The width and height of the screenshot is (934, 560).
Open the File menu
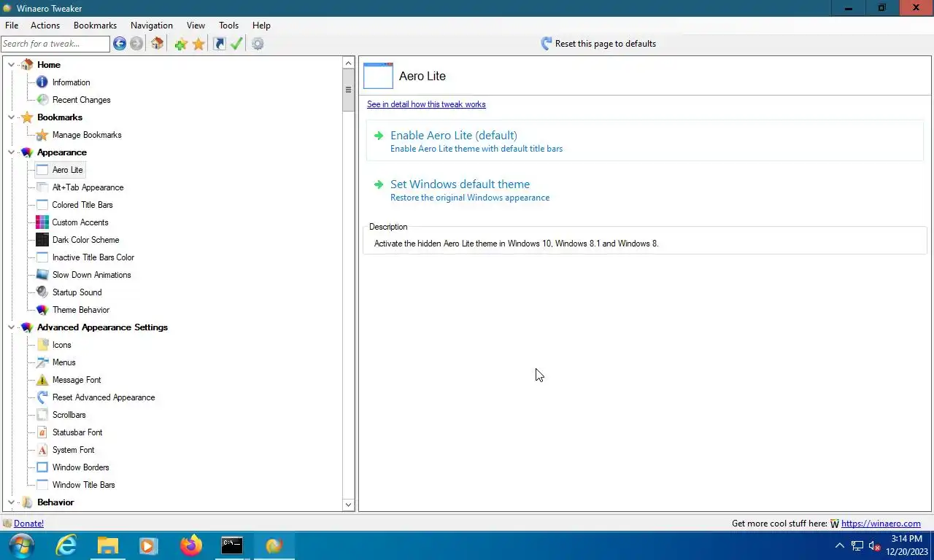coord(12,26)
